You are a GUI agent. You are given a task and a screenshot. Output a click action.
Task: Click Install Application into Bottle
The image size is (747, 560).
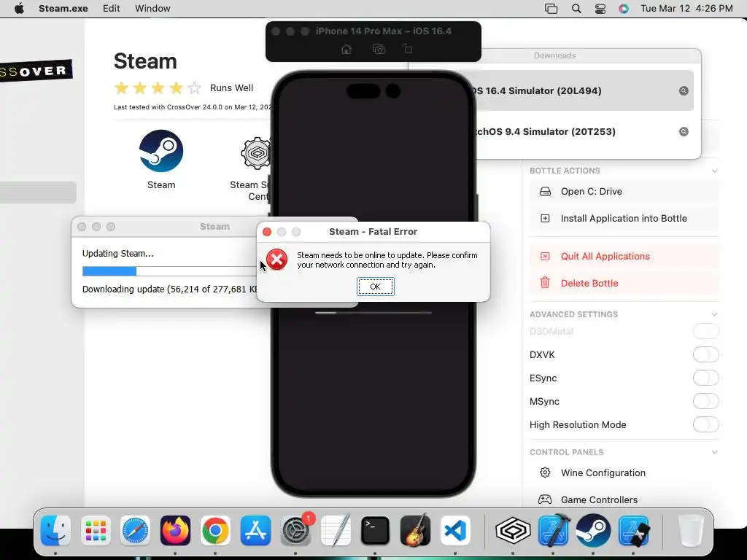click(624, 219)
